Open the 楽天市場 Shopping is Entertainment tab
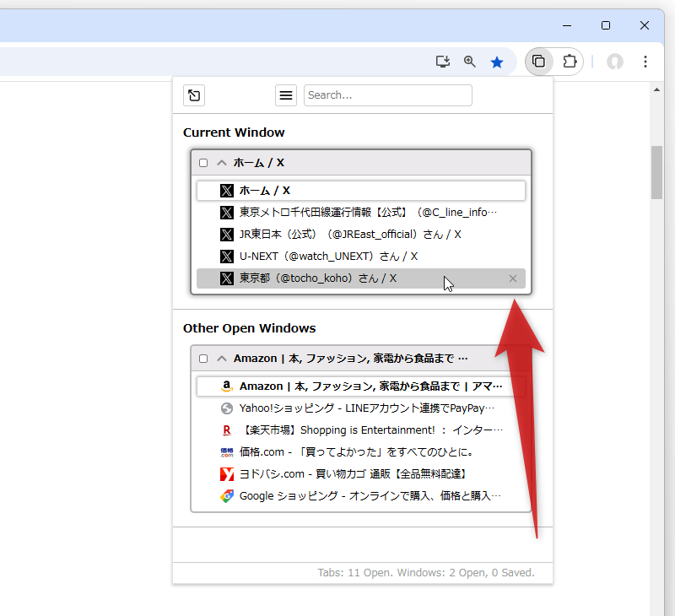 click(x=361, y=430)
